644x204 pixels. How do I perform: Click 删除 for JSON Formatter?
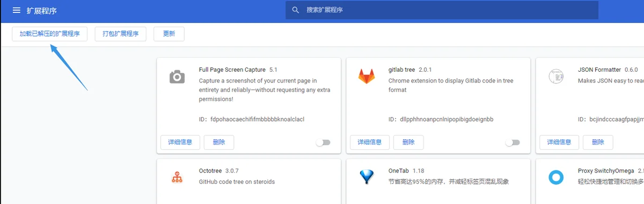598,142
